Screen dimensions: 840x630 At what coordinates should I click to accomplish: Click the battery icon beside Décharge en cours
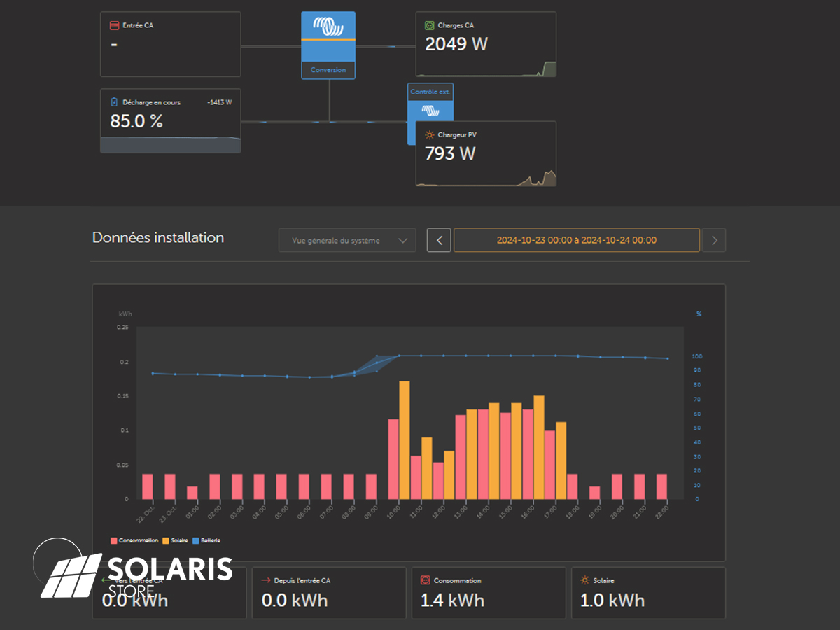tap(114, 102)
